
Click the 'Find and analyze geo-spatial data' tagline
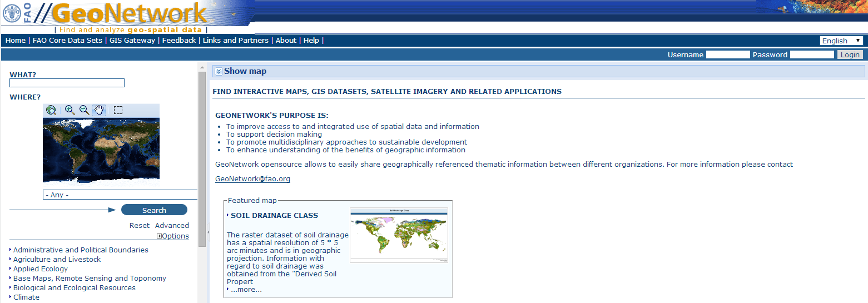pyautogui.click(x=131, y=30)
